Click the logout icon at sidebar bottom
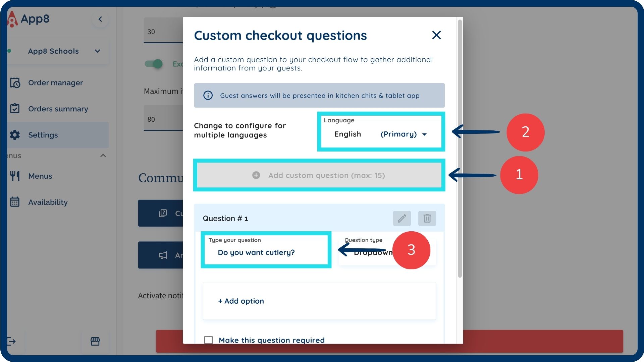644x362 pixels. tap(11, 341)
